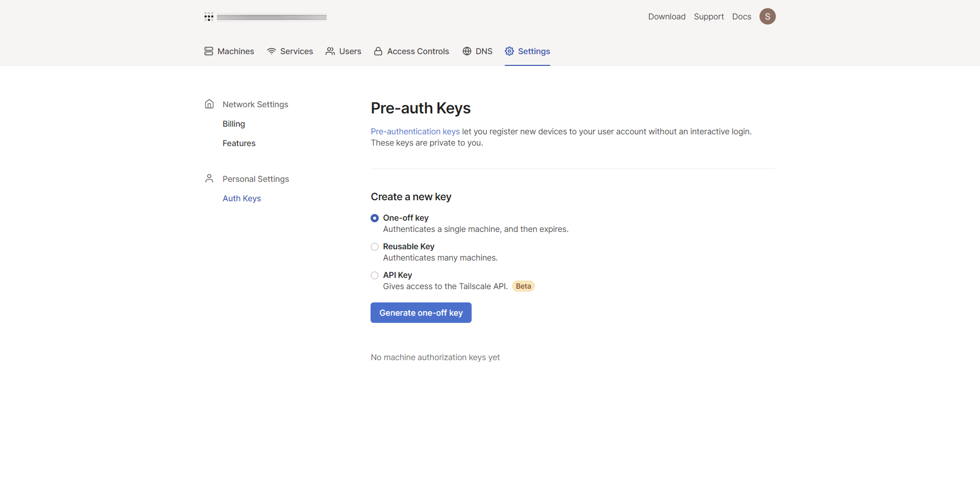Image resolution: width=980 pixels, height=495 pixels.
Task: Open the Docs link in header
Action: tap(741, 16)
